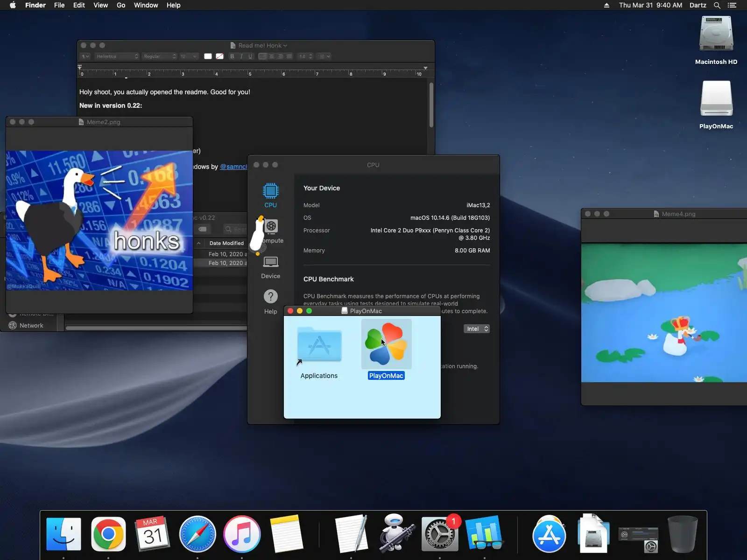Click the eject icon in the menu bar
Image resolution: width=747 pixels, height=560 pixels.
point(606,5)
